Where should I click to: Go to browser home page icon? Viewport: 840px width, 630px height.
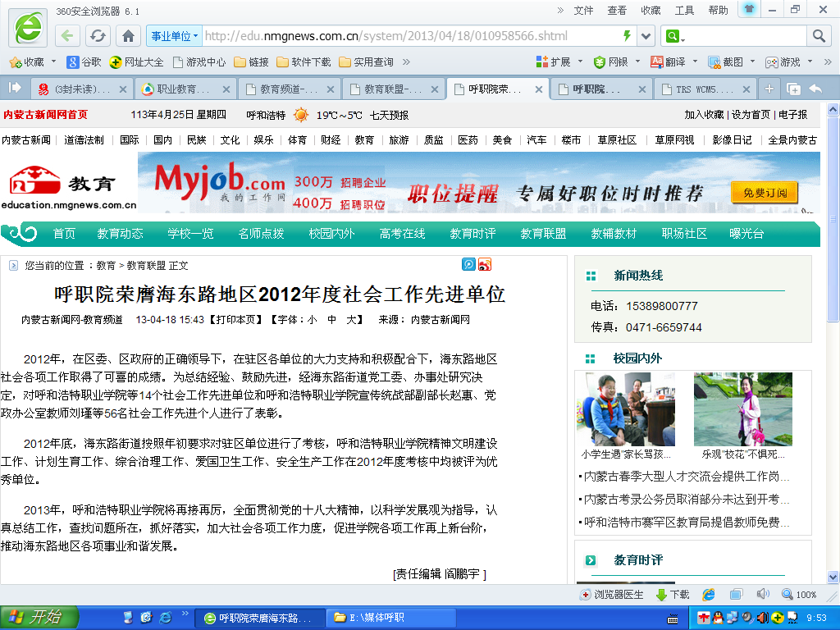(x=128, y=36)
